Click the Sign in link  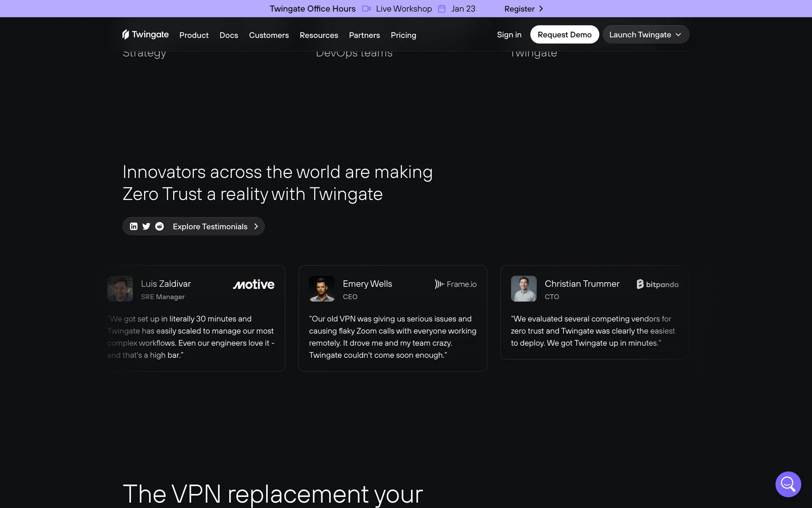click(x=509, y=35)
